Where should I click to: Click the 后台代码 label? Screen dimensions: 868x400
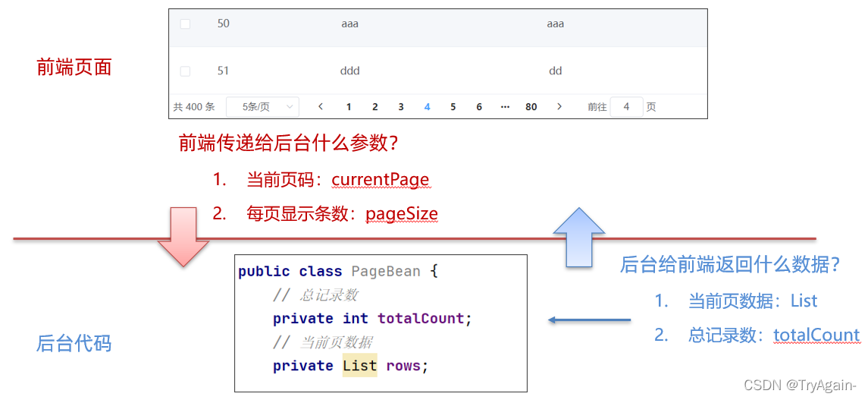74,344
